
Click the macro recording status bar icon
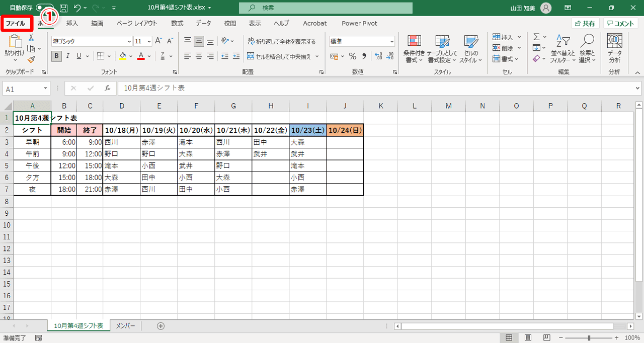pyautogui.click(x=39, y=338)
